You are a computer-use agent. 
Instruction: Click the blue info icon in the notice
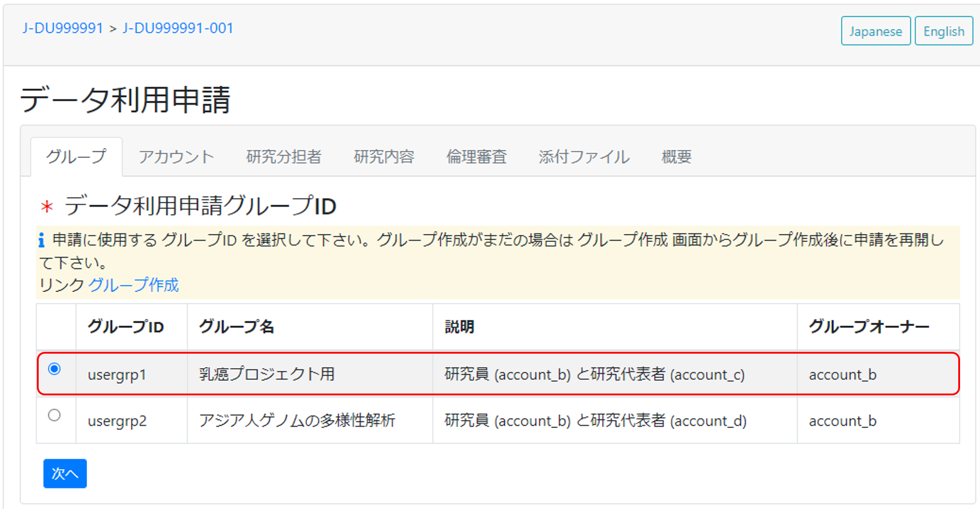(41, 240)
